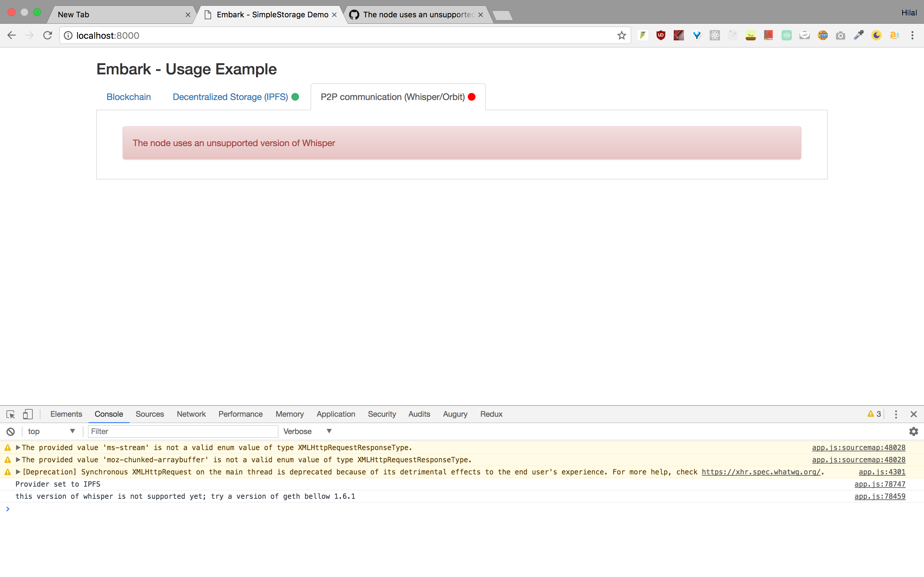Open the camera screenshot extension

click(840, 35)
